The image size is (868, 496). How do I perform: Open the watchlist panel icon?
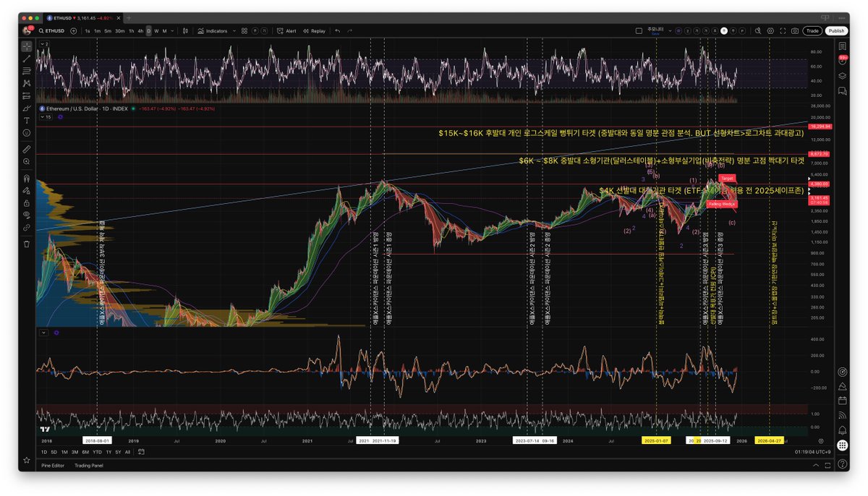pos(842,46)
